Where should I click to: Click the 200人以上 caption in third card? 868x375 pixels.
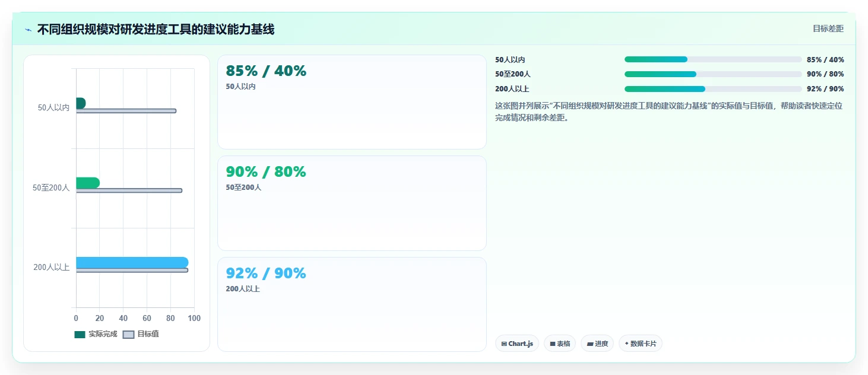click(x=243, y=289)
